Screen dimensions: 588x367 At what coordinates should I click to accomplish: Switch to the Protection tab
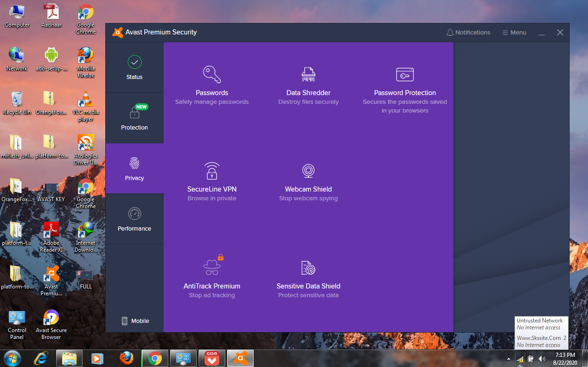(135, 118)
